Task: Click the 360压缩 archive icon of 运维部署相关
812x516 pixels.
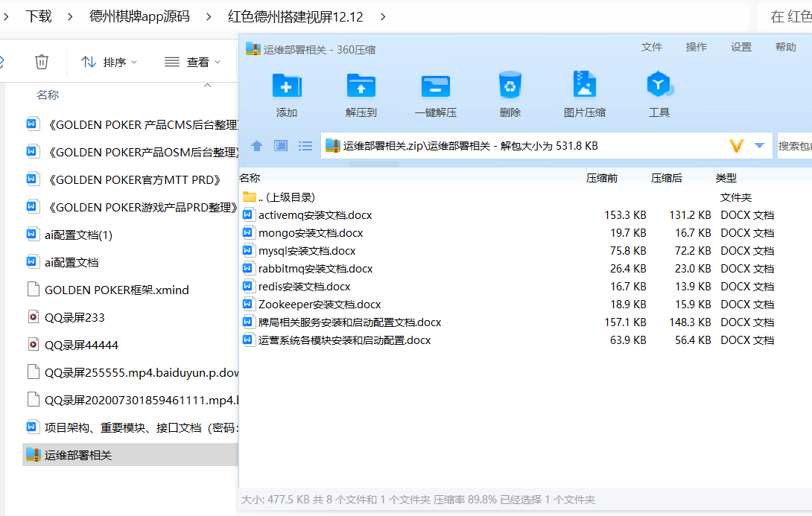Action: 33,454
